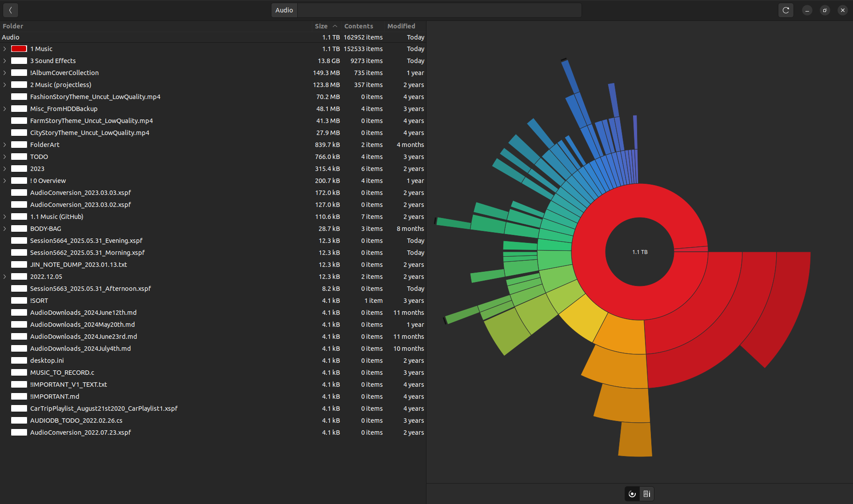The height and width of the screenshot is (504, 853).
Task: Click the back navigation arrow button
Action: [x=10, y=10]
